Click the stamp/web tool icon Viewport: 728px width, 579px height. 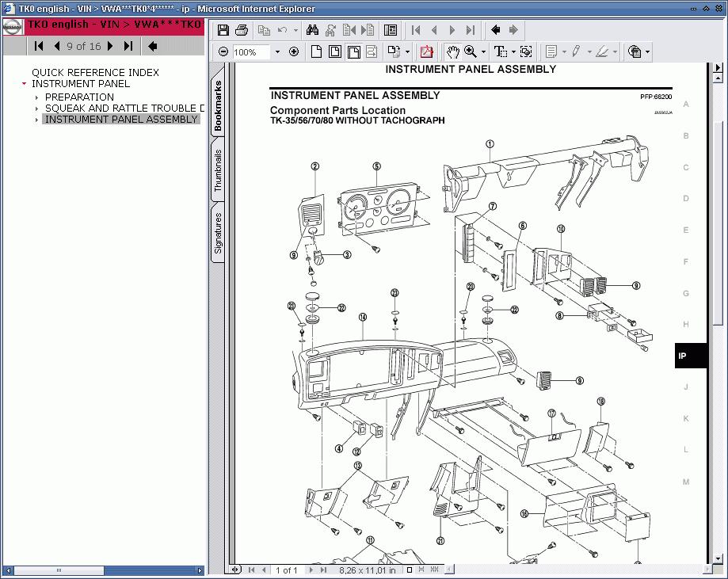(x=635, y=51)
